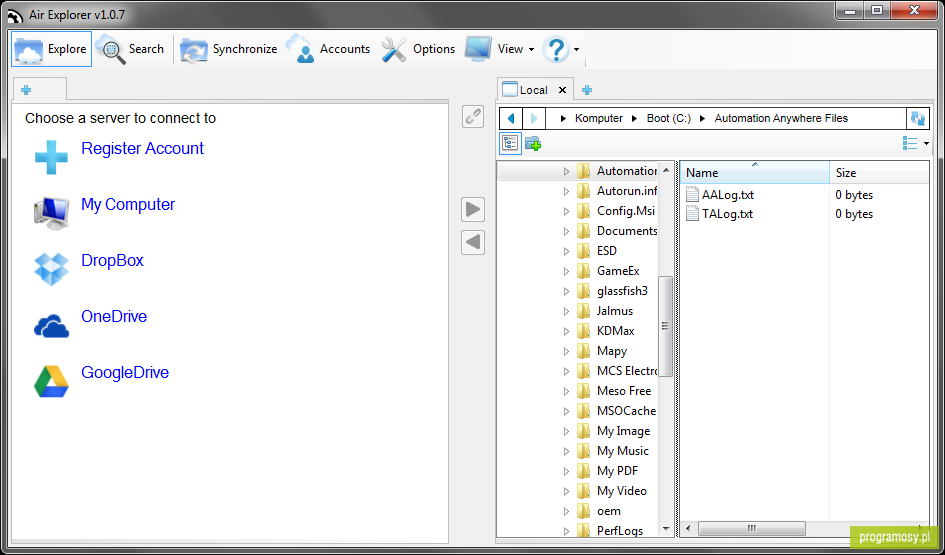This screenshot has height=555, width=945.
Task: Click the new folder icon
Action: tap(533, 143)
